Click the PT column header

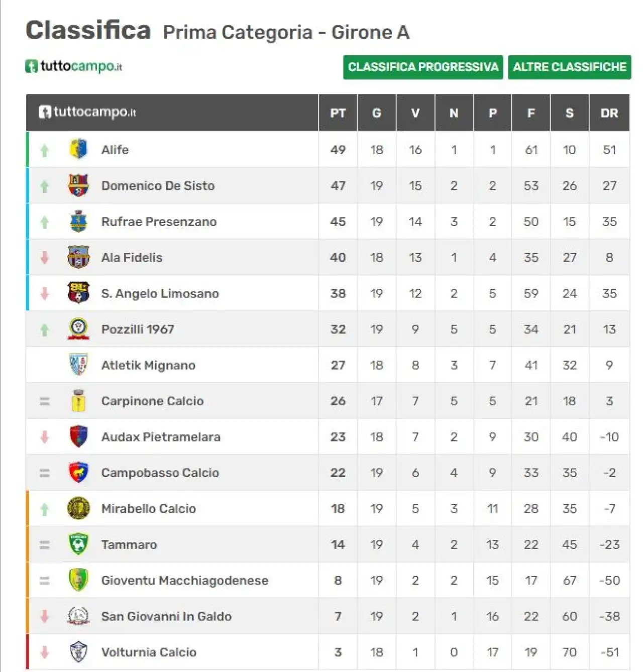click(338, 113)
